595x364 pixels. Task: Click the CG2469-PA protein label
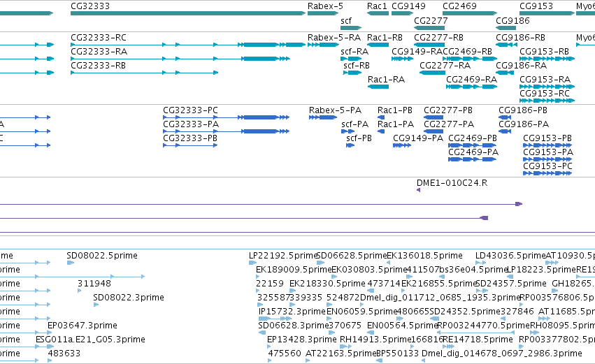(473, 152)
